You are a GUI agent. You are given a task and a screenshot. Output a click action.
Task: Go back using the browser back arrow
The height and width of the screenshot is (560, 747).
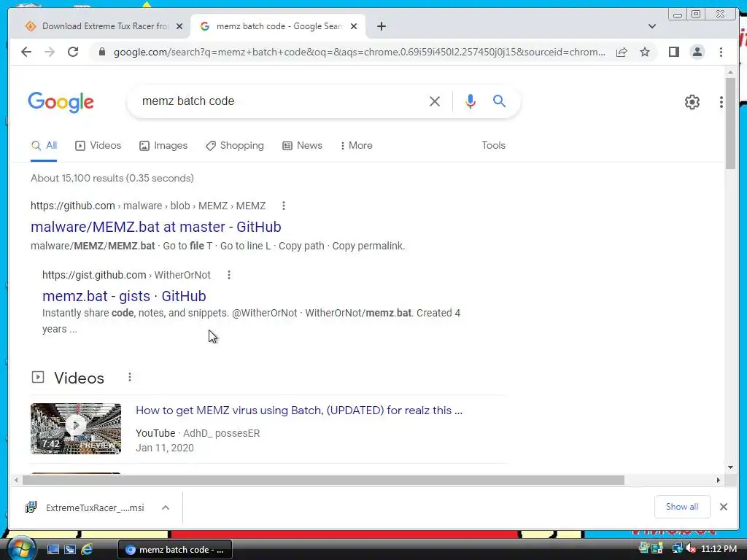[x=26, y=52]
